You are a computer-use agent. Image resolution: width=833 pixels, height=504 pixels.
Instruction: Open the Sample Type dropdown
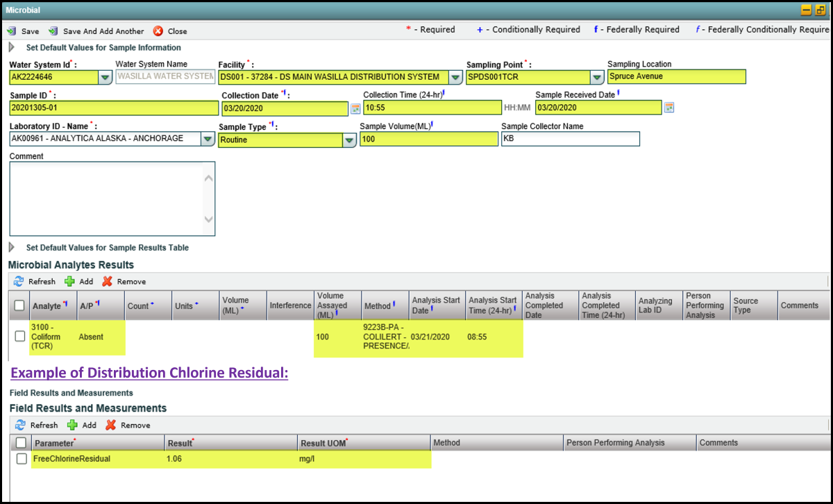349,140
